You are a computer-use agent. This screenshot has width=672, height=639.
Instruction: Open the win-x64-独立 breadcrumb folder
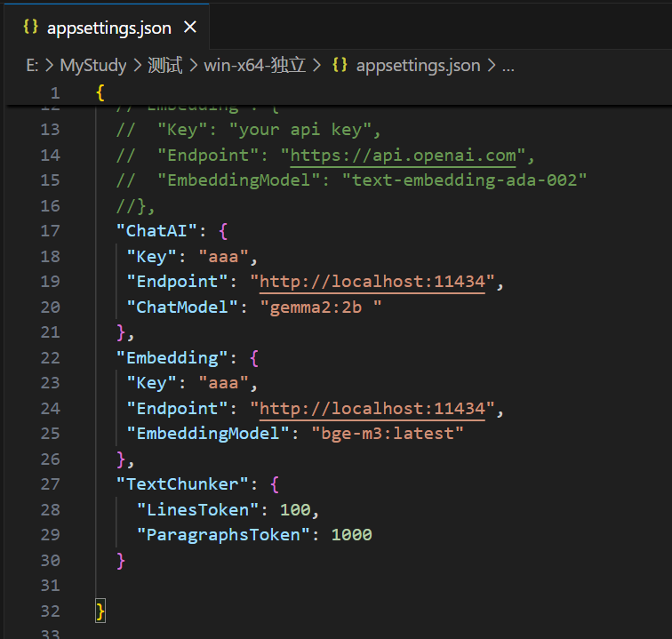[255, 65]
